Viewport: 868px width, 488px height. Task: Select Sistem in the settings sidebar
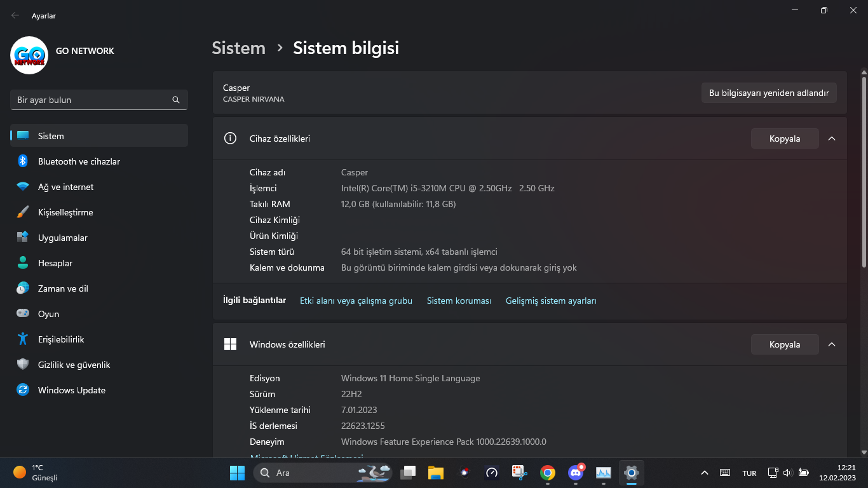[x=99, y=136]
